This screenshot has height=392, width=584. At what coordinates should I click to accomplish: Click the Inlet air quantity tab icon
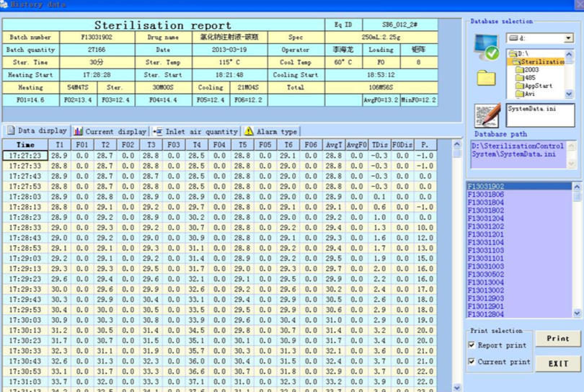pos(158,132)
